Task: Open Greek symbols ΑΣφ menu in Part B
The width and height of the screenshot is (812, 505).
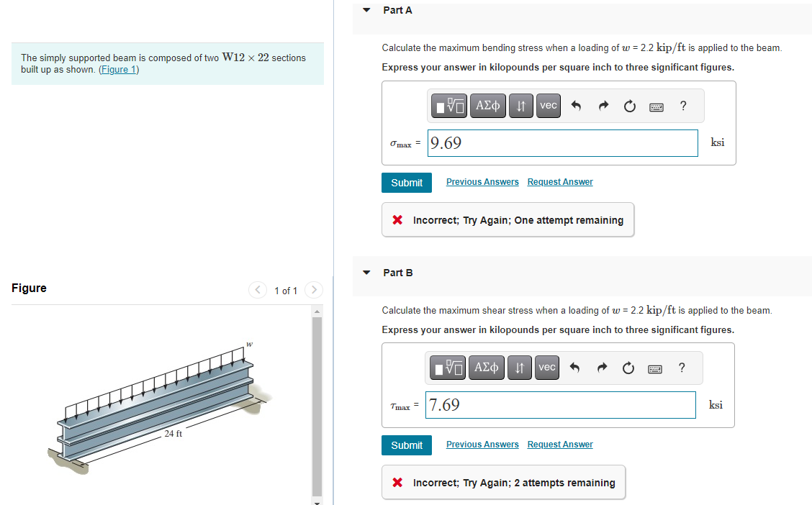Action: click(487, 368)
